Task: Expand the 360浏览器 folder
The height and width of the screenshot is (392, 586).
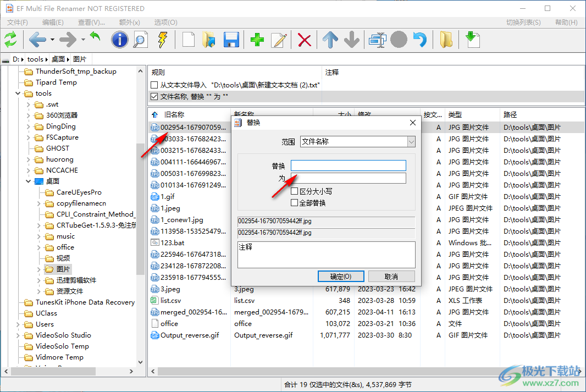Action: 29,115
